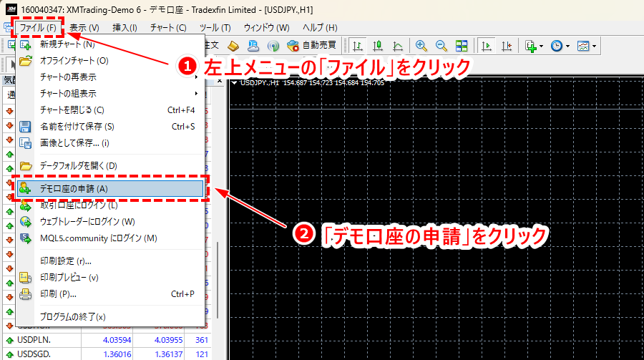The width and height of the screenshot is (644, 360).
Task: Choose チャートを閉じる (C) entry
Action: (110, 110)
